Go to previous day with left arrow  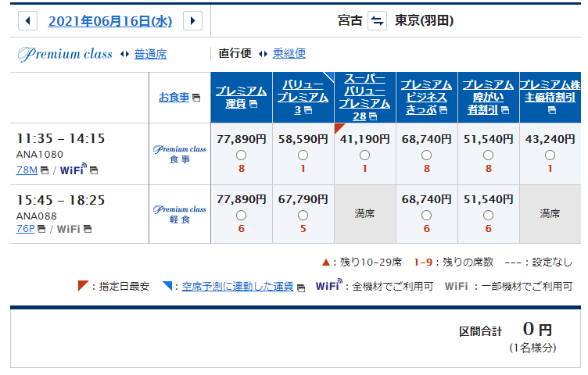tap(27, 20)
